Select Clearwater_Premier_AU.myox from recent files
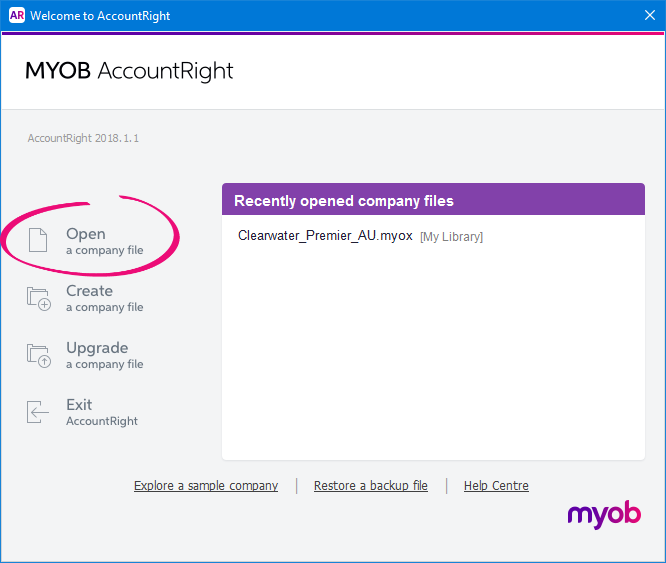The image size is (666, 563). (x=325, y=236)
